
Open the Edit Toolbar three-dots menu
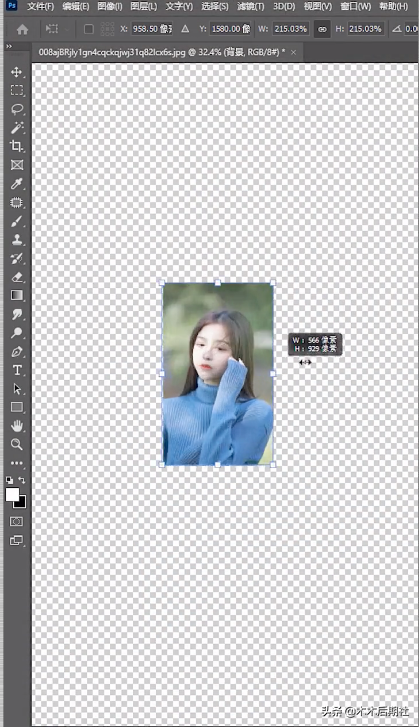tap(17, 463)
